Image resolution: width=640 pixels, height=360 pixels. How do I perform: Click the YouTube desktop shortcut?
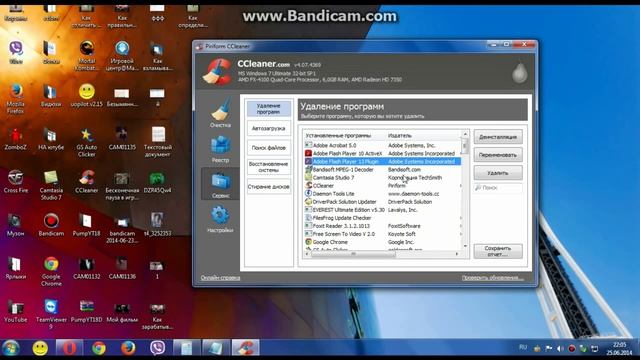click(x=16, y=311)
